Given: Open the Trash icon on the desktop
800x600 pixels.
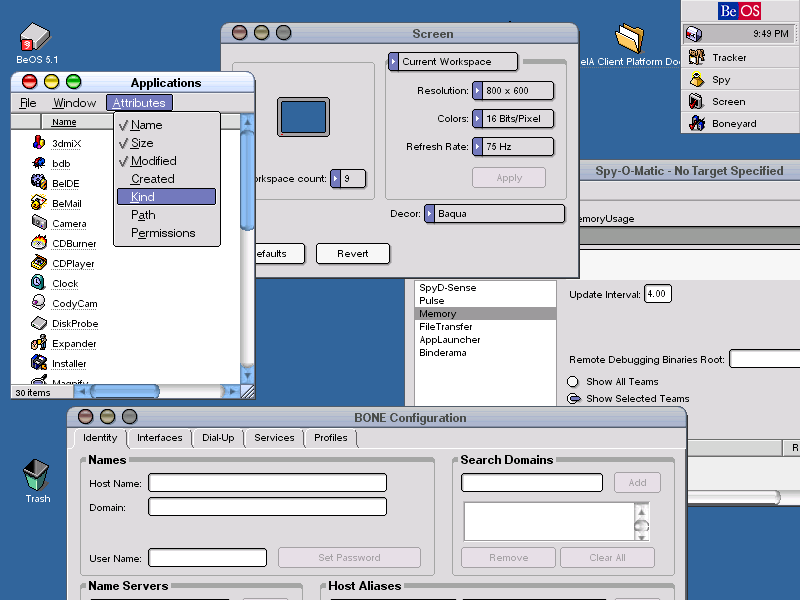Looking at the screenshot, I should point(36,474).
